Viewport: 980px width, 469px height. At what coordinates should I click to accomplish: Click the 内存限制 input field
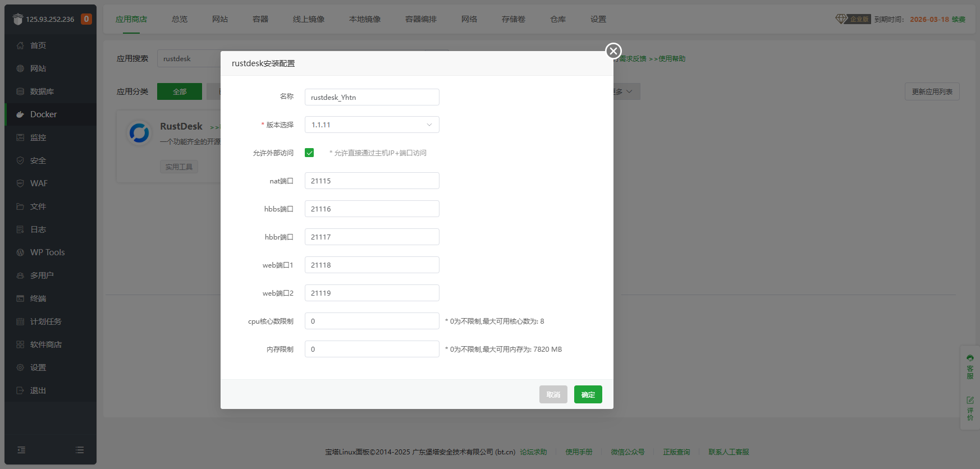coord(372,349)
